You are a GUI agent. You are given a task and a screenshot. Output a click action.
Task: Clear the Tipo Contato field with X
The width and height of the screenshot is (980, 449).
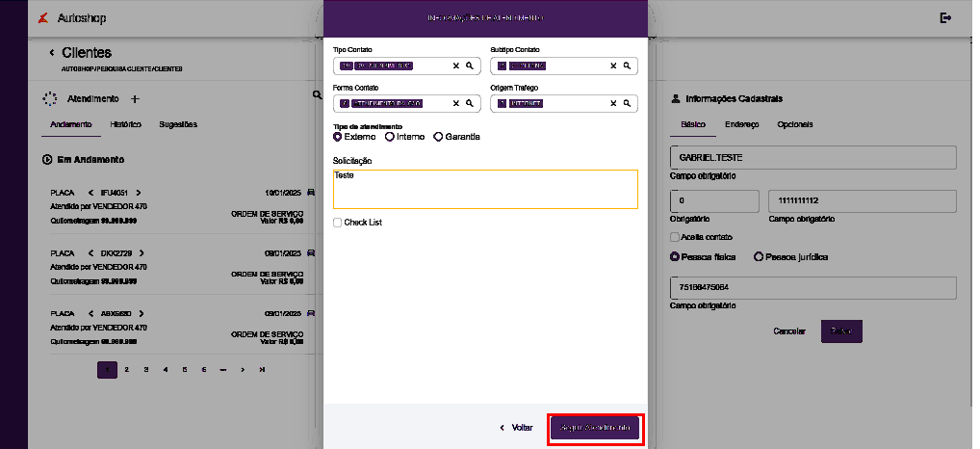(455, 66)
